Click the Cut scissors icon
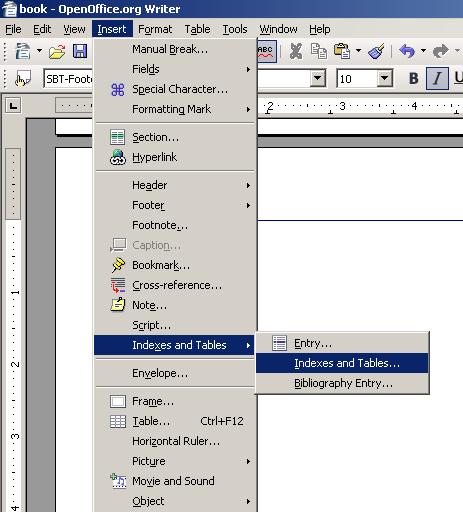 [x=296, y=52]
